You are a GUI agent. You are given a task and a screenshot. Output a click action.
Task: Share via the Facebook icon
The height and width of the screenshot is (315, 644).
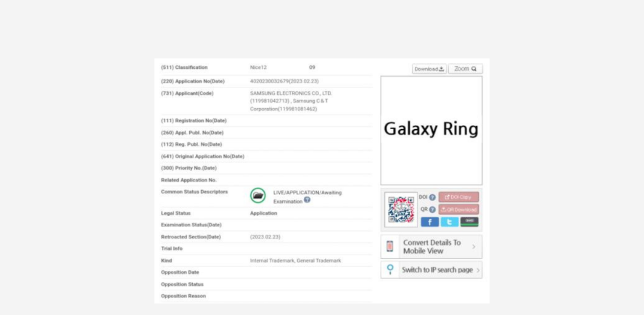430,222
